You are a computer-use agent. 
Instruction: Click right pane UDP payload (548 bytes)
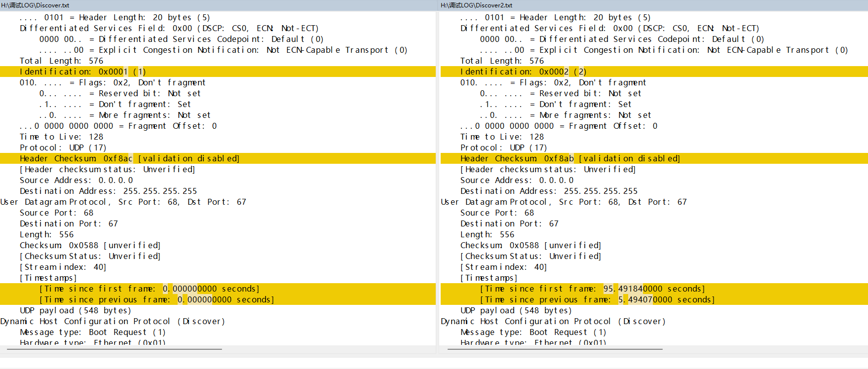tap(516, 310)
